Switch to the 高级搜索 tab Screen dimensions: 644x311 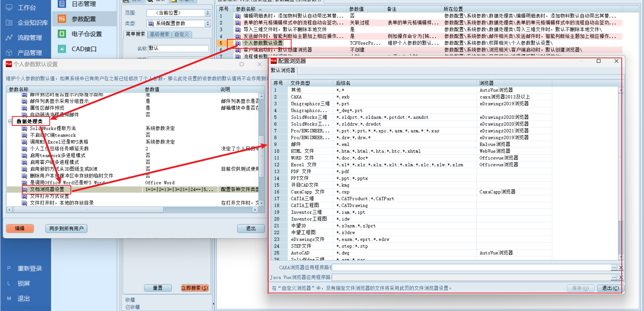[159, 34]
